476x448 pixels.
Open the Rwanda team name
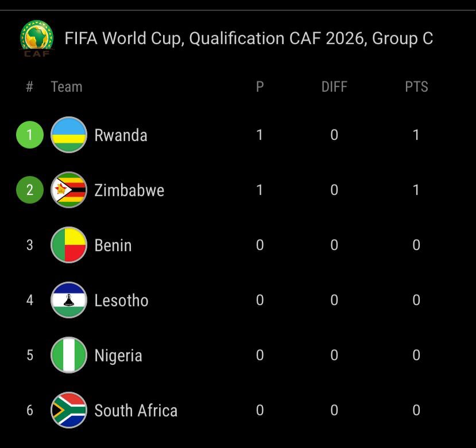click(x=121, y=135)
